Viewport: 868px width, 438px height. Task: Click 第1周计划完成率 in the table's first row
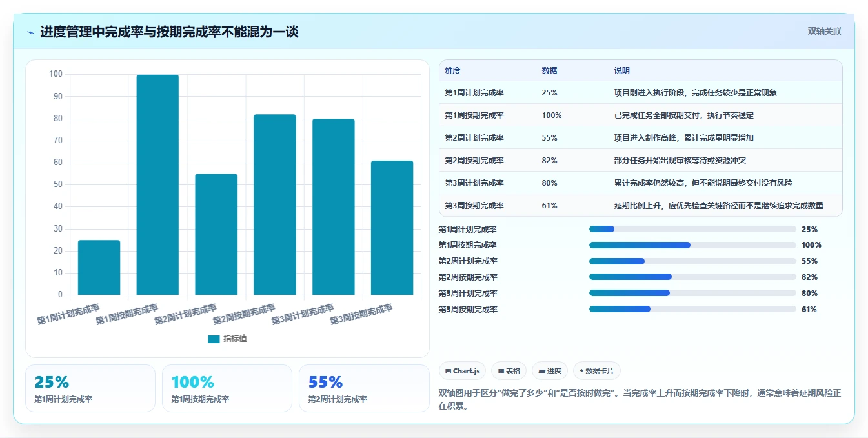coord(474,93)
